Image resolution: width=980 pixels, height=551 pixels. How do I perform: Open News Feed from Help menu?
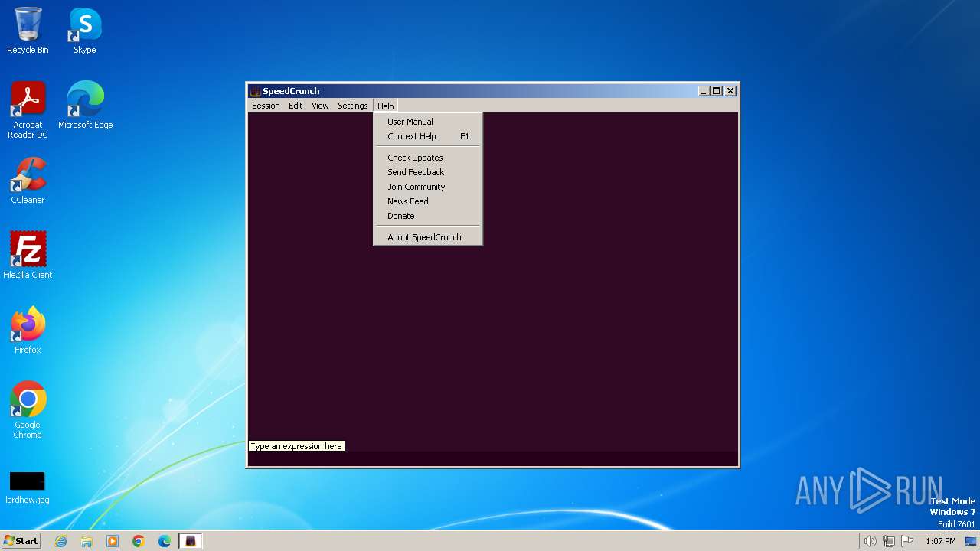click(x=428, y=201)
